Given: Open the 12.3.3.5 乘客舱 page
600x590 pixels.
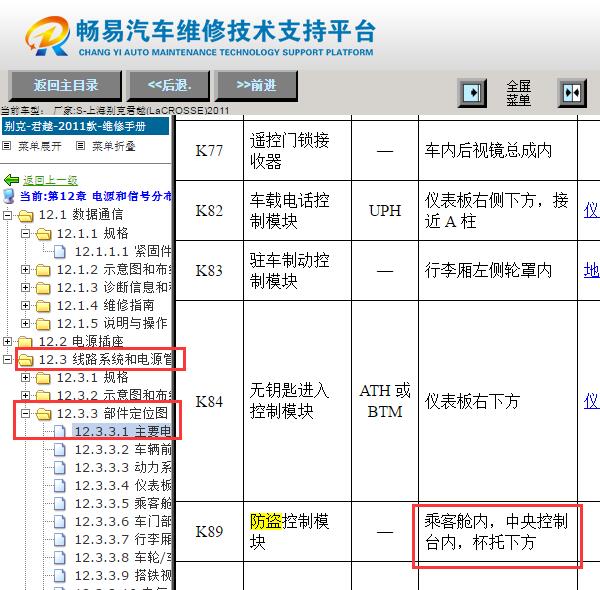Looking at the screenshot, I should [x=123, y=504].
